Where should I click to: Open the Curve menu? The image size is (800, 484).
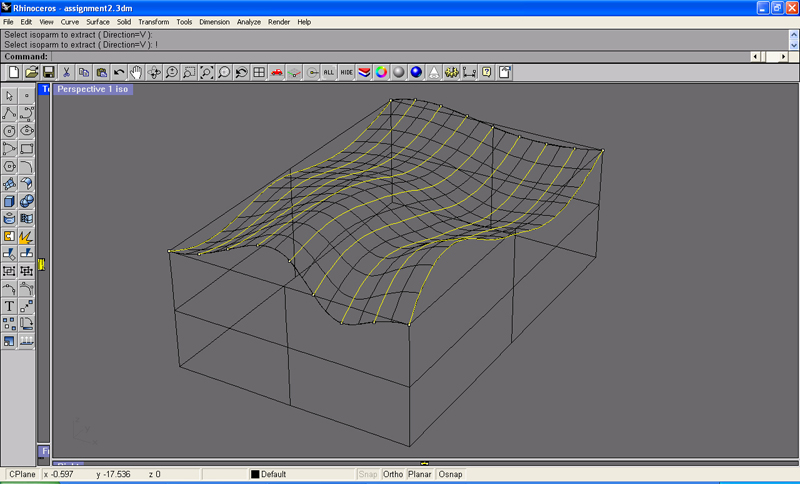tap(70, 22)
